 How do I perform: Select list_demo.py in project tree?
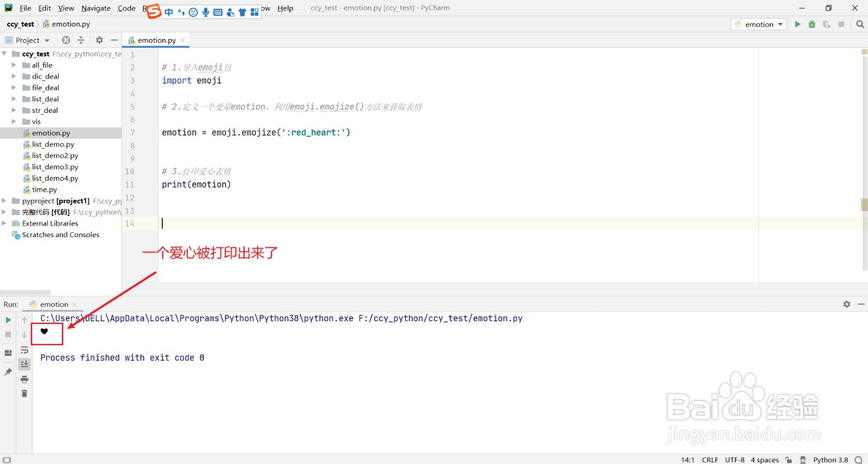[53, 144]
